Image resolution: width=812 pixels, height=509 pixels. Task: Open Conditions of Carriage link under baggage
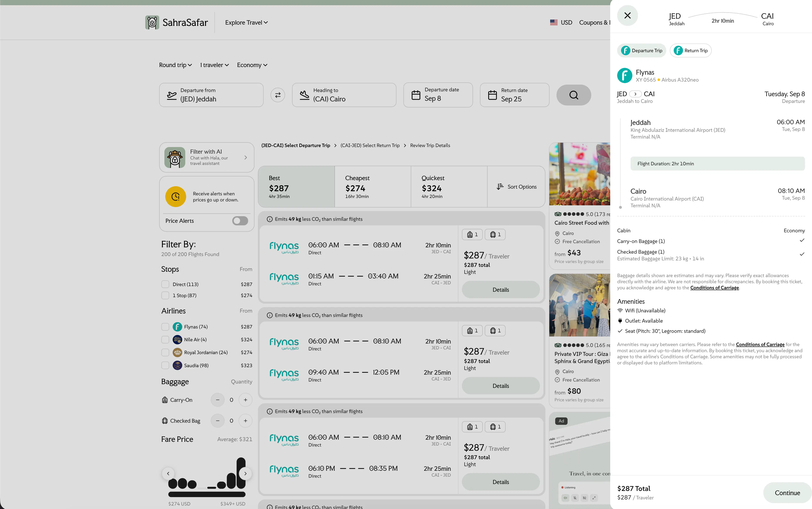pos(714,288)
